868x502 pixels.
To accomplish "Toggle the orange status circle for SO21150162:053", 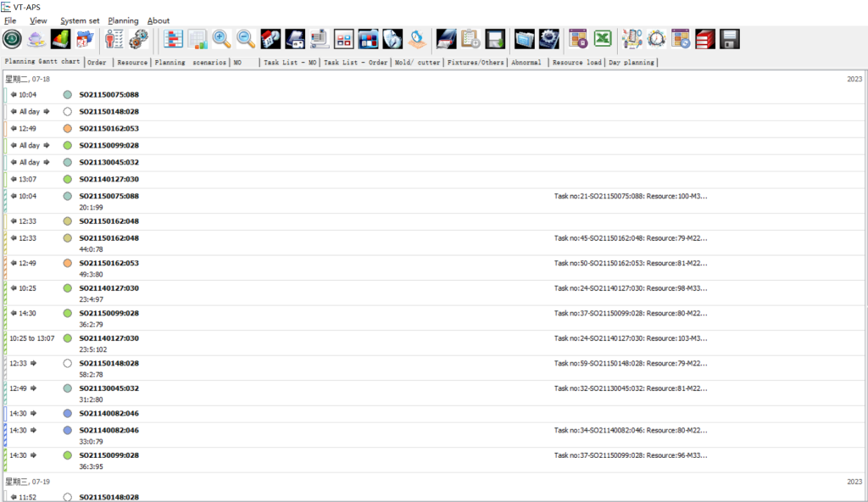I will point(68,128).
